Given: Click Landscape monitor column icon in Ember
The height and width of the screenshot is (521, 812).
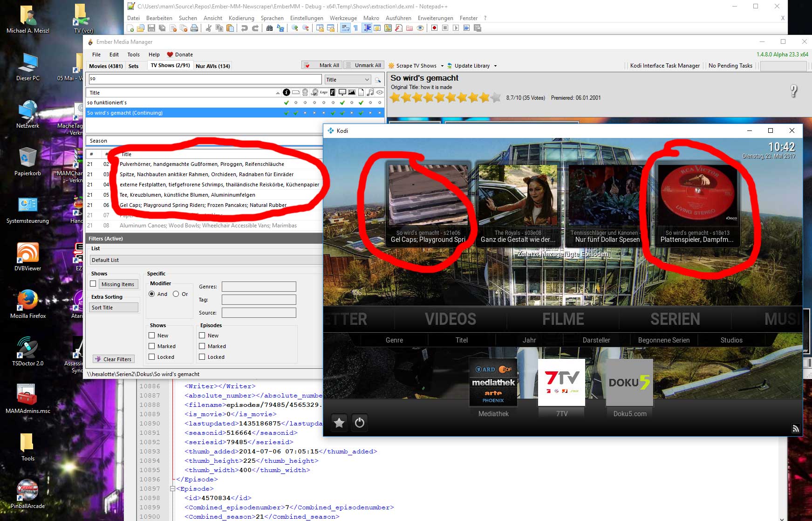Looking at the screenshot, I should (x=342, y=92).
